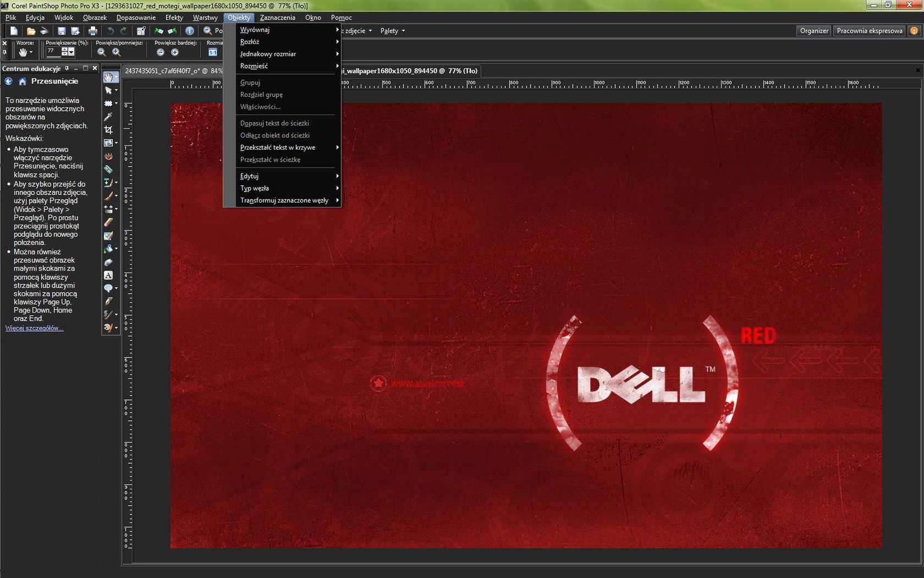This screenshot has height=578, width=924.
Task: Click the Zoom more minus round button
Action: (x=161, y=52)
